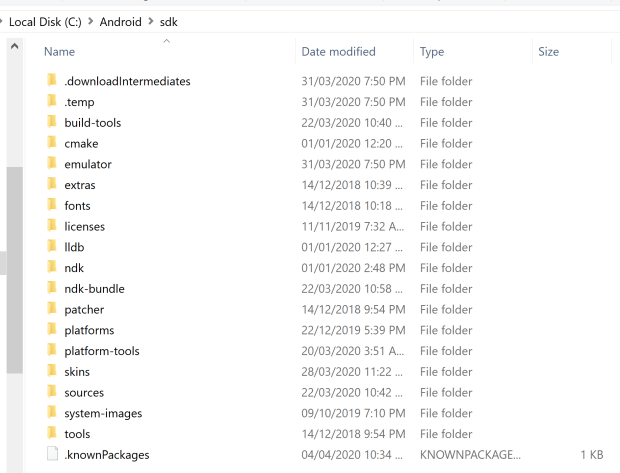Sort by the Size column header
Viewport: 620px width, 473px height.
(x=548, y=51)
